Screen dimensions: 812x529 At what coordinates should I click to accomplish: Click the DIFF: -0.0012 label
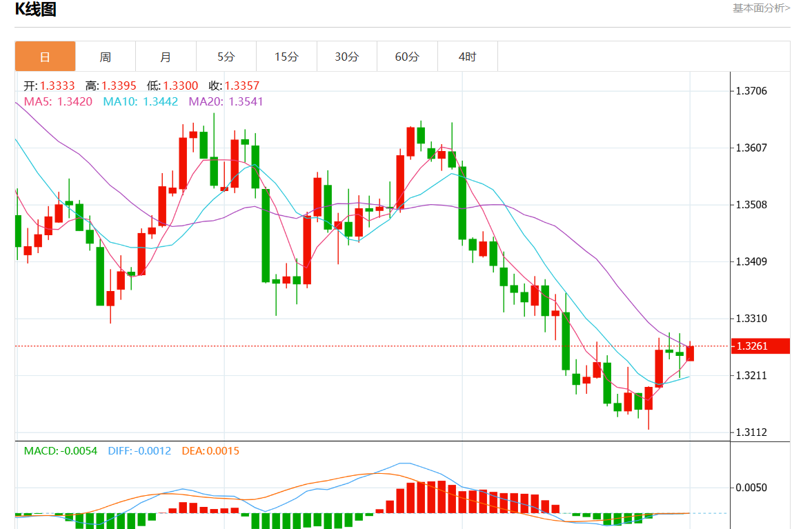tap(139, 451)
